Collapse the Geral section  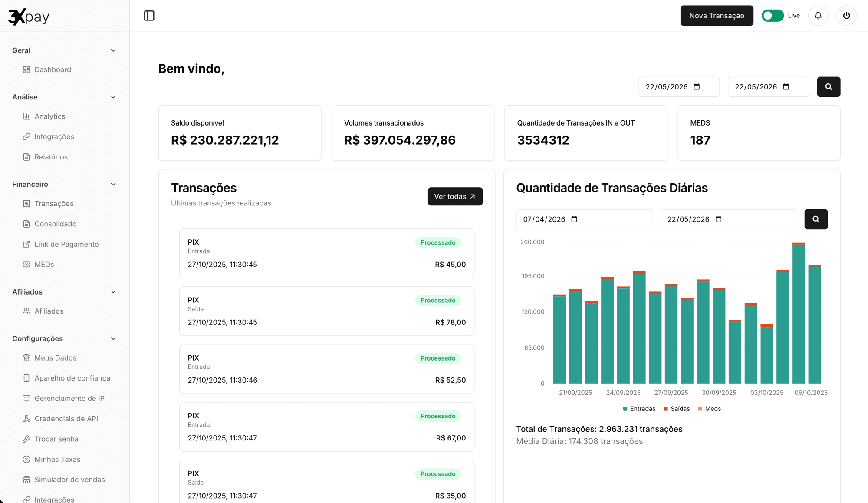(x=113, y=50)
